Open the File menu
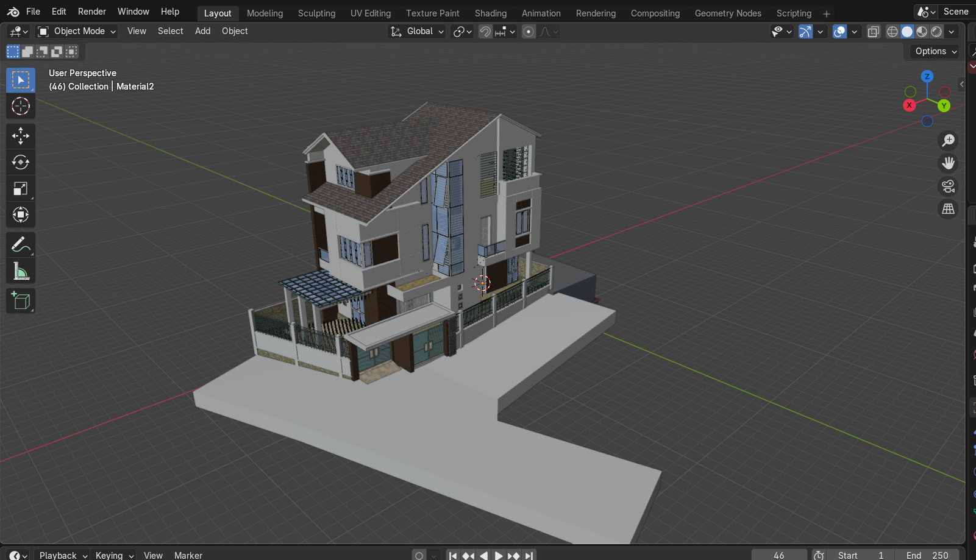Image resolution: width=976 pixels, height=560 pixels. (x=33, y=12)
